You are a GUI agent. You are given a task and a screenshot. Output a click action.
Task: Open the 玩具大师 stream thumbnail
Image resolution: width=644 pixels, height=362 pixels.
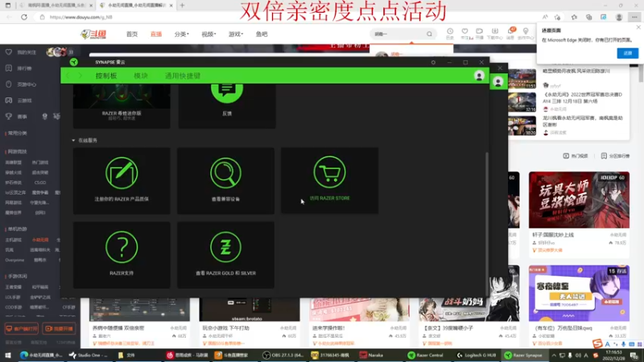click(579, 200)
